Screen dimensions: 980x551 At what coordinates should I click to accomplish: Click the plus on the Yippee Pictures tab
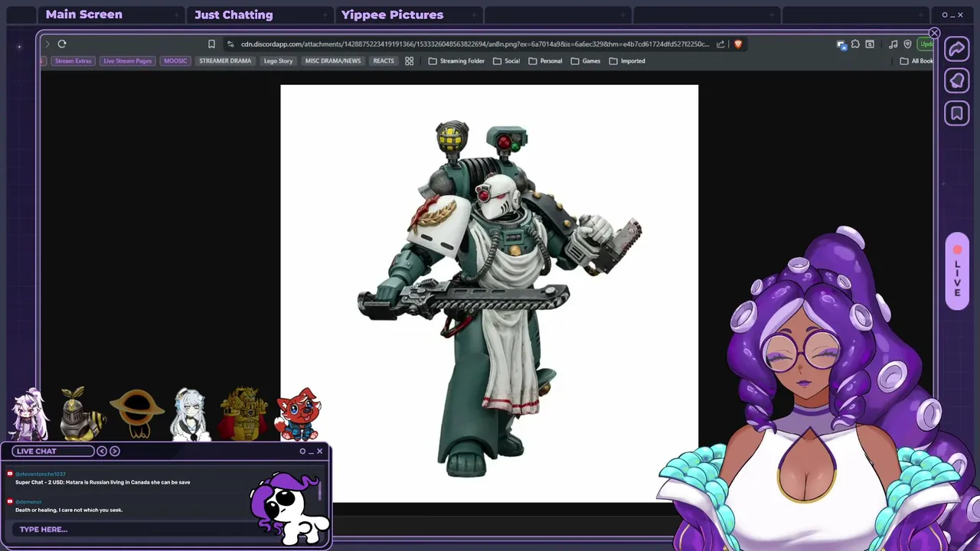tap(473, 15)
